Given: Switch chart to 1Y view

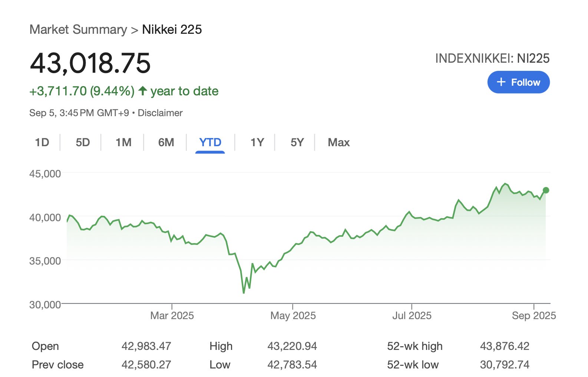Looking at the screenshot, I should pos(257,142).
